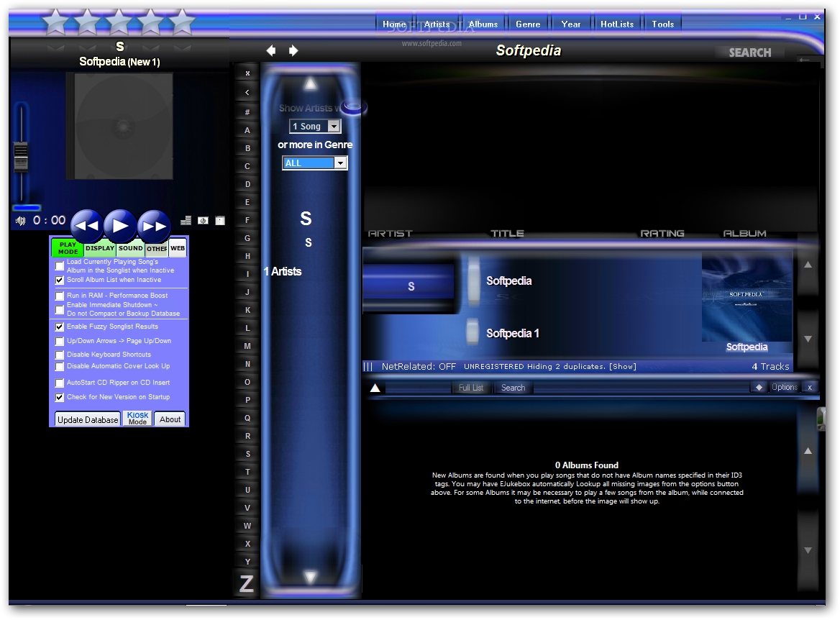Select letter S in the alphabet sidebar
Viewport: 840px width, 620px height.
pyautogui.click(x=247, y=454)
